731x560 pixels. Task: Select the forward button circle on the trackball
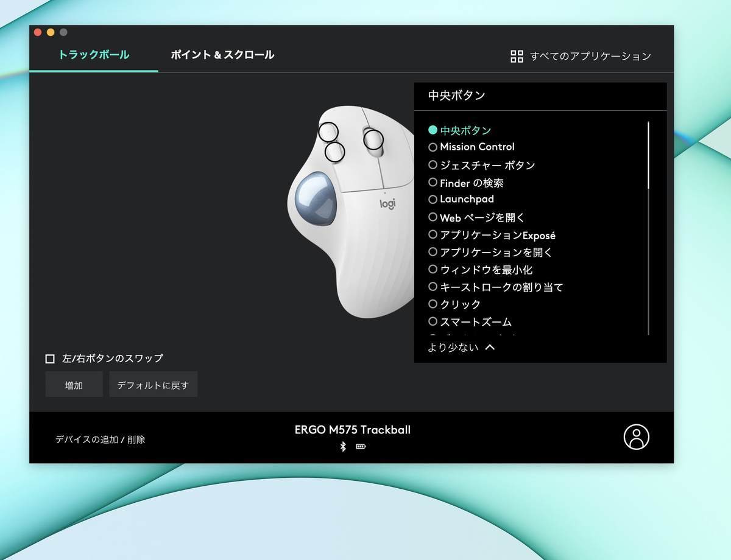pyautogui.click(x=328, y=131)
